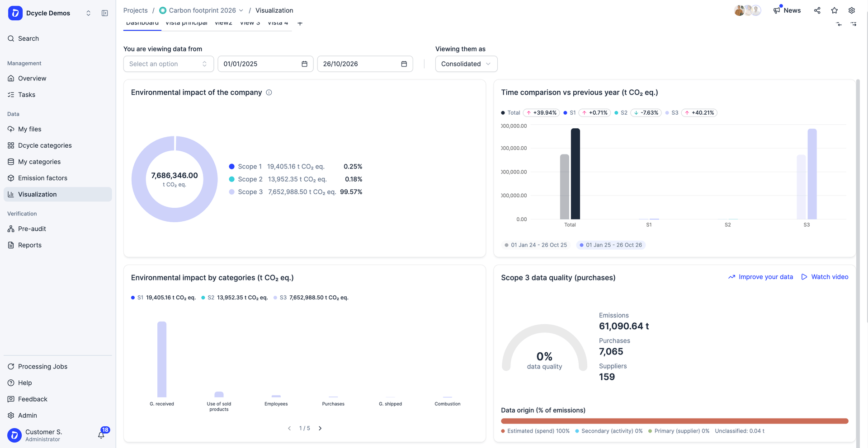Open calendar for start date 01/01/2025
The height and width of the screenshot is (448, 868).
(304, 64)
